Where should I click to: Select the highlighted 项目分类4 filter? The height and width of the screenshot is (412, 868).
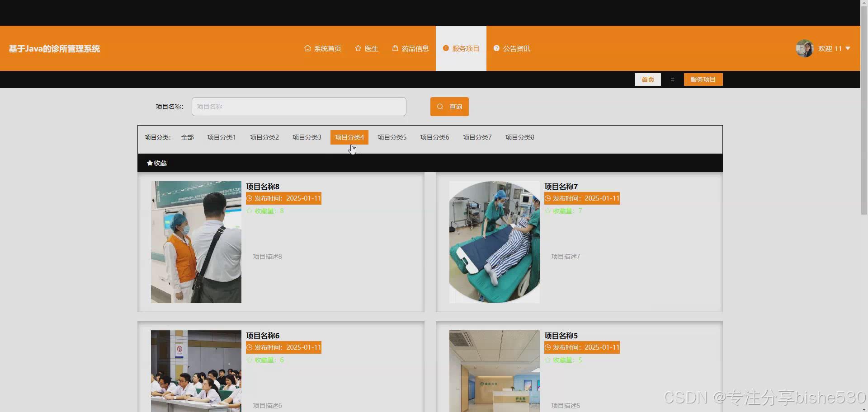click(x=349, y=137)
